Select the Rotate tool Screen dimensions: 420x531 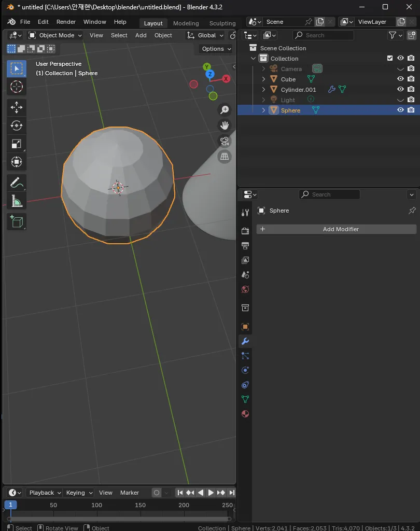(x=16, y=125)
